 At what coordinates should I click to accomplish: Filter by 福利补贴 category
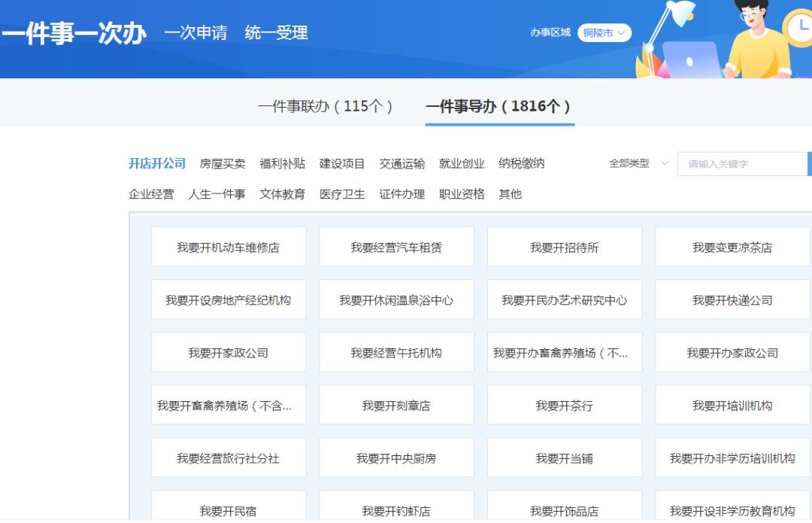click(x=282, y=163)
